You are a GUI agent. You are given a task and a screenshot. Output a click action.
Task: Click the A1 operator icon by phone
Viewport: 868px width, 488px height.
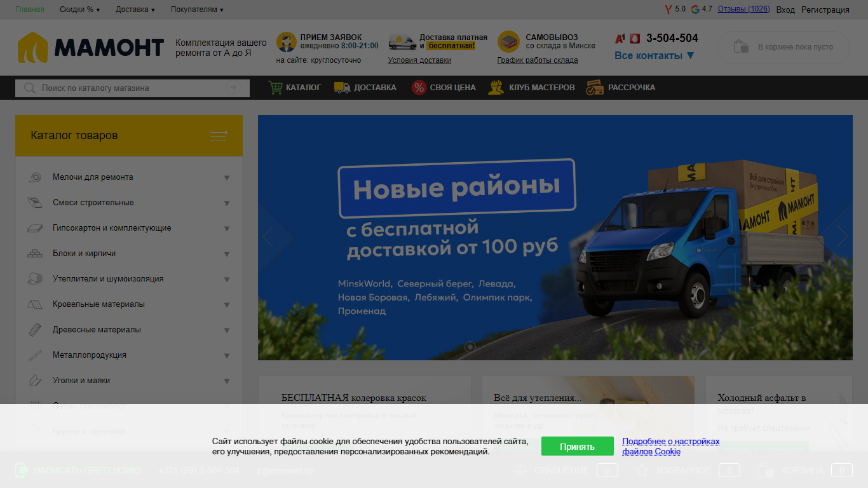[x=620, y=38]
